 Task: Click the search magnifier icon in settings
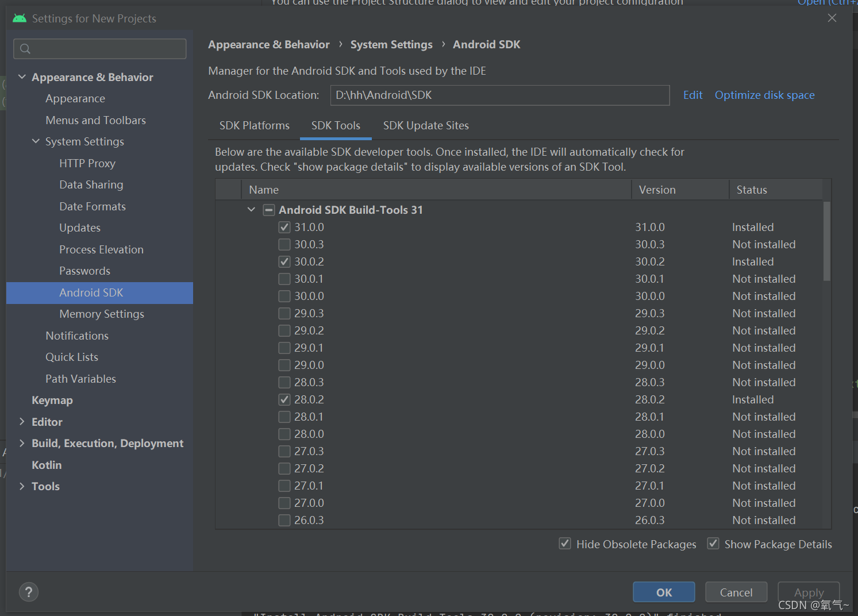pyautogui.click(x=25, y=49)
